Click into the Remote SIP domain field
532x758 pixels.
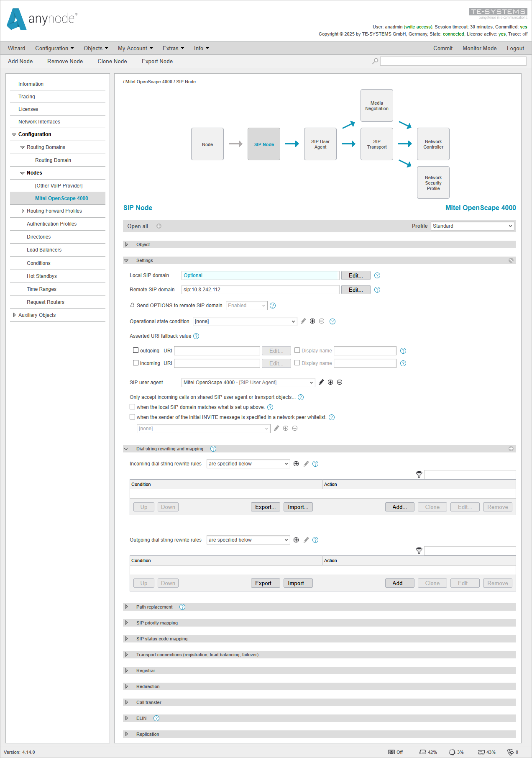click(x=261, y=290)
